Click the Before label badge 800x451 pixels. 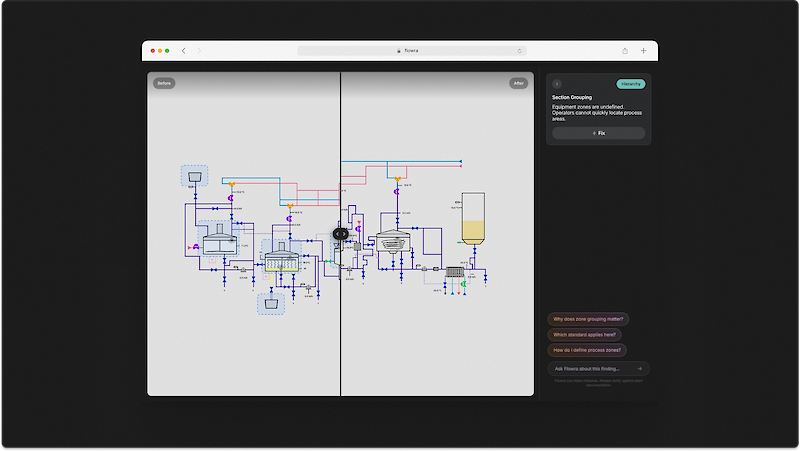pos(164,83)
